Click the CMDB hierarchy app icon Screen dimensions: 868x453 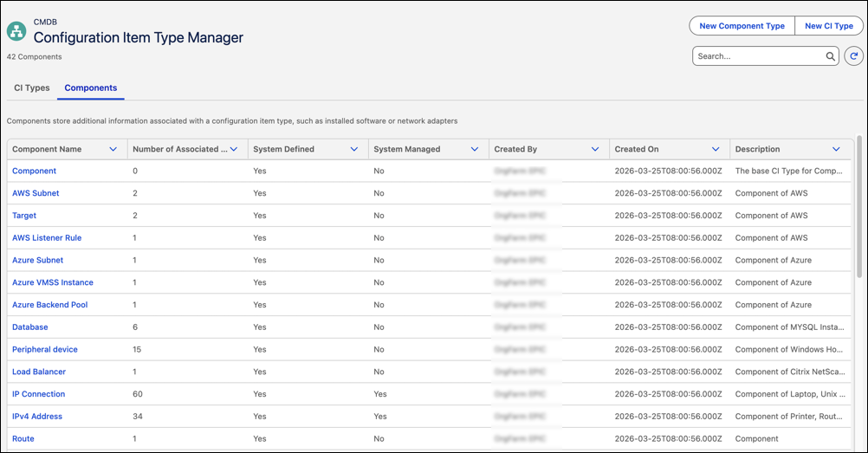coord(16,31)
